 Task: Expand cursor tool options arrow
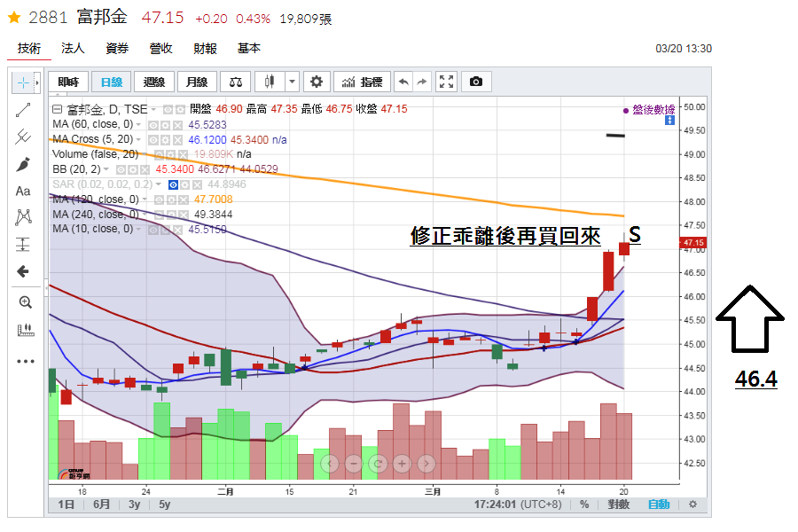click(x=37, y=82)
